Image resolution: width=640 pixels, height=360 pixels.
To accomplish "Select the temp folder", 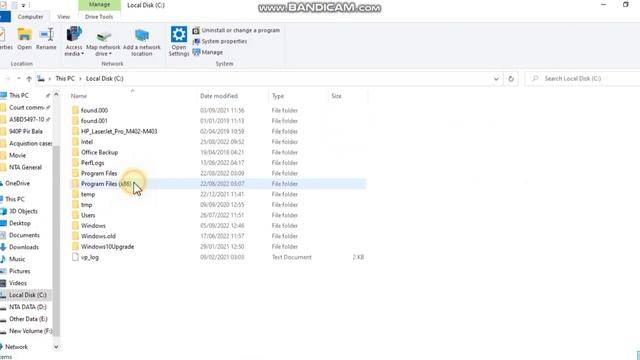I will 88,194.
